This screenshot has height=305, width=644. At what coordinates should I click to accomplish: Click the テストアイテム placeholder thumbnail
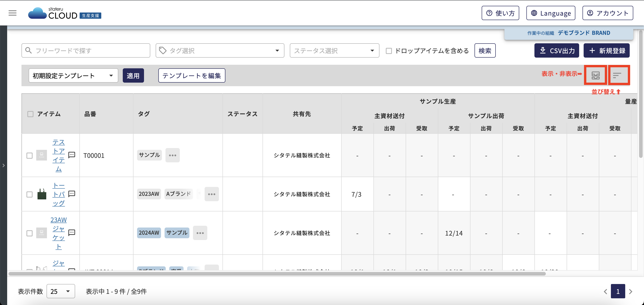(42, 155)
